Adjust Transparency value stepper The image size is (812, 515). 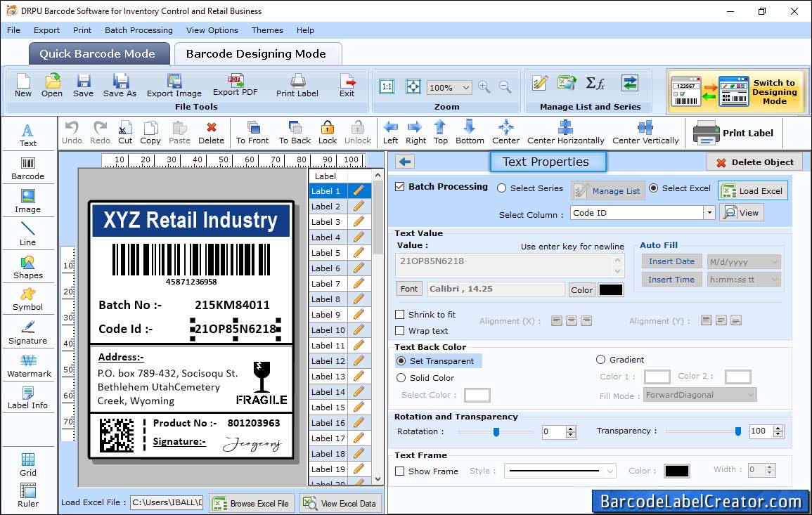click(778, 431)
